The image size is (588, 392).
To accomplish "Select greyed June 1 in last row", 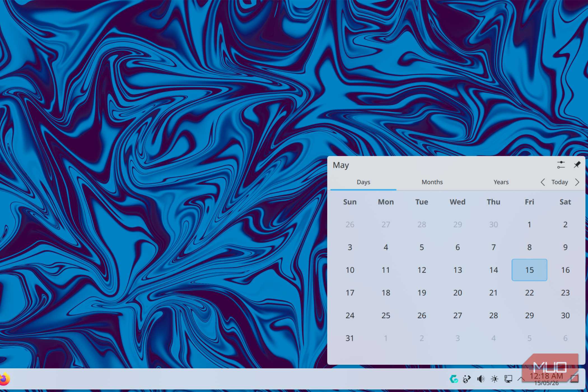I will click(x=386, y=338).
